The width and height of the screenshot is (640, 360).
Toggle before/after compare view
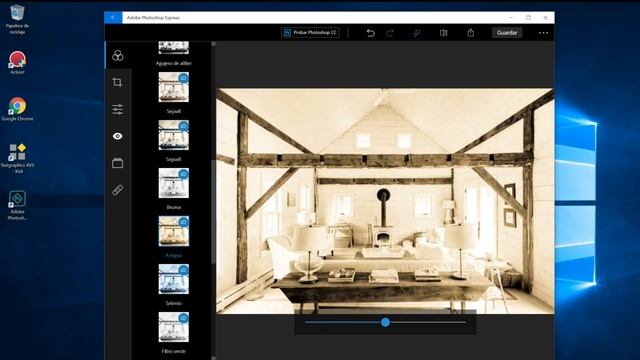pos(444,33)
